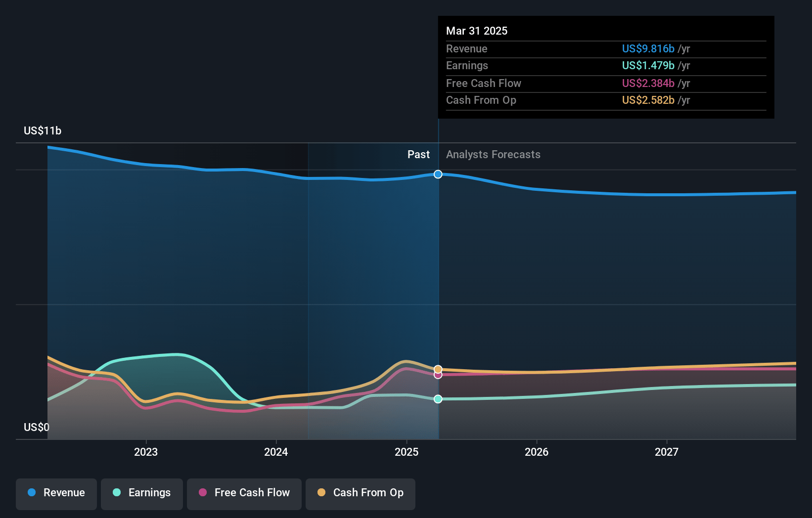Click the teal Earnings data point marker
This screenshot has width=812, height=518.
pos(438,399)
